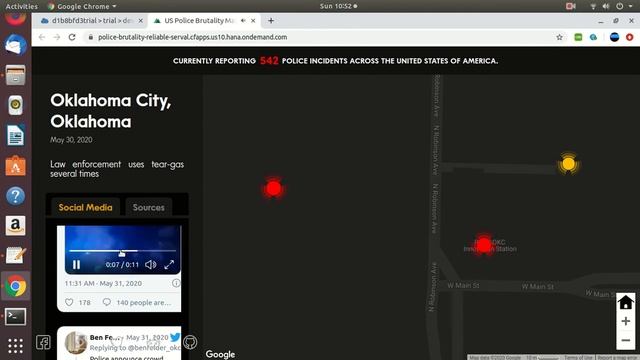Screen dimensions: 640x360
Task: Open LibreOffice Writer from the dock
Action: [x=16, y=136]
